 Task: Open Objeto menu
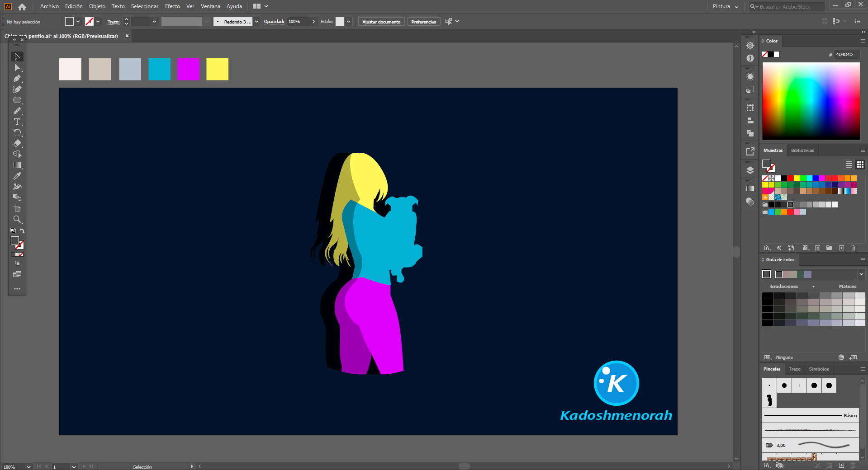pyautogui.click(x=97, y=6)
